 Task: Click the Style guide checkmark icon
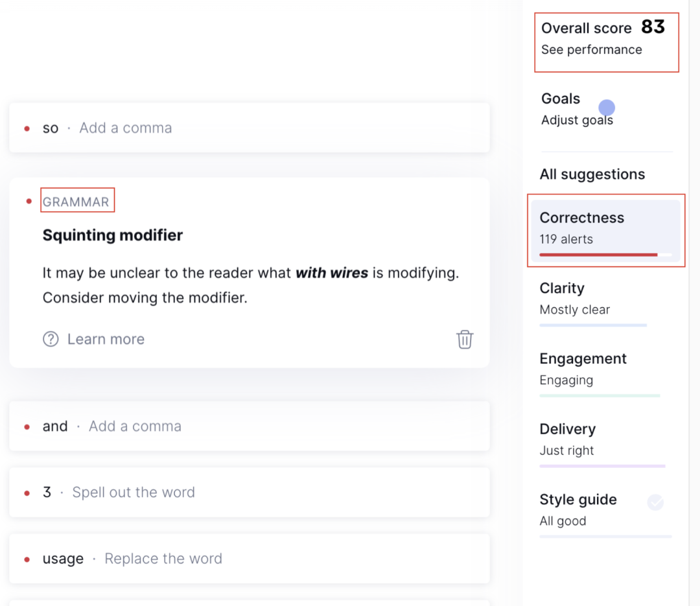click(x=655, y=502)
